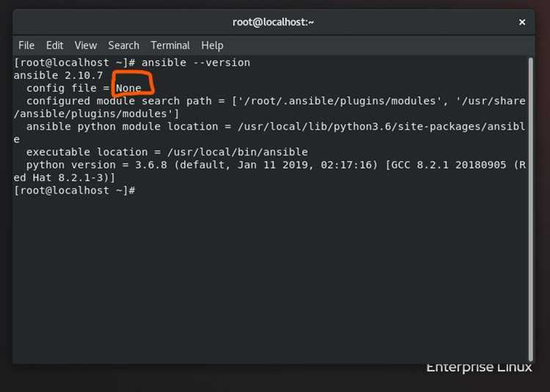550x392 pixels.
Task: Click the Enterprise Linux desktop logo text
Action: pos(479,368)
